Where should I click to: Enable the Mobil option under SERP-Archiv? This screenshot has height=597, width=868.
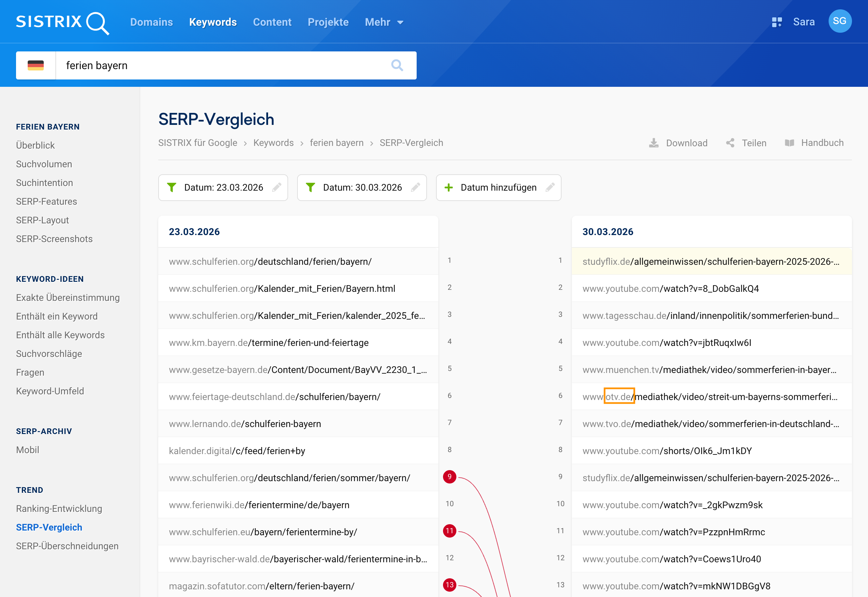point(27,450)
